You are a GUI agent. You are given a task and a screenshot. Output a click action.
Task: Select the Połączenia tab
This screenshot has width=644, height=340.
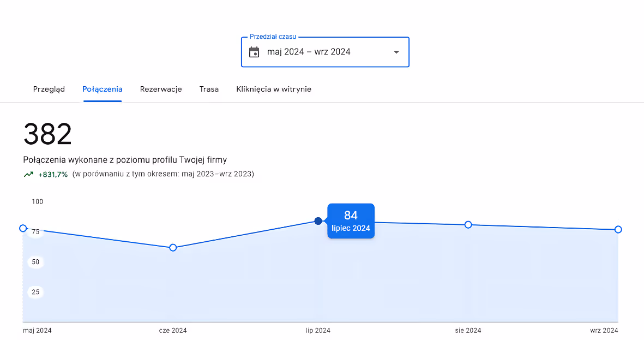point(103,89)
